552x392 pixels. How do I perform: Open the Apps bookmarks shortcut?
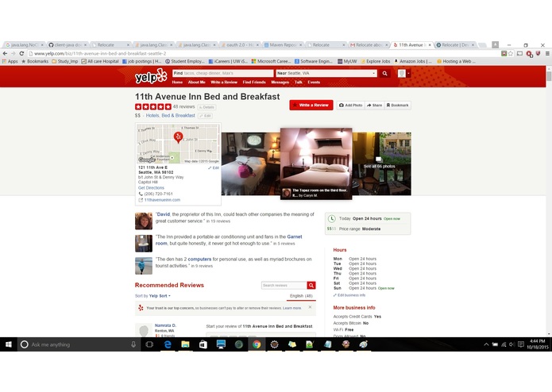(10, 61)
